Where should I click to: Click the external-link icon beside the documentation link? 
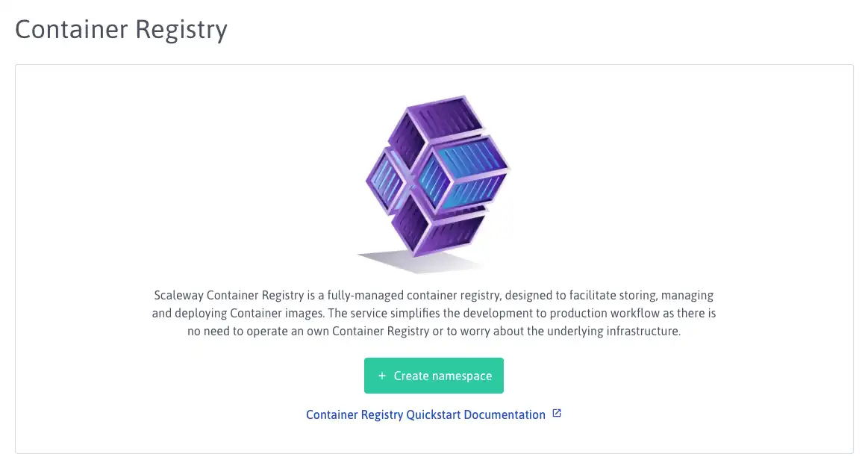click(x=557, y=413)
